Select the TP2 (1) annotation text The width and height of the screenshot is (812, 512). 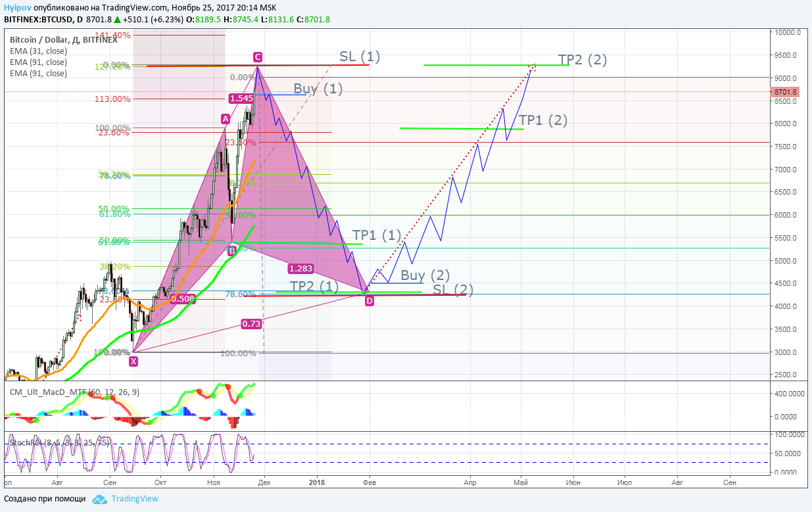pos(314,287)
